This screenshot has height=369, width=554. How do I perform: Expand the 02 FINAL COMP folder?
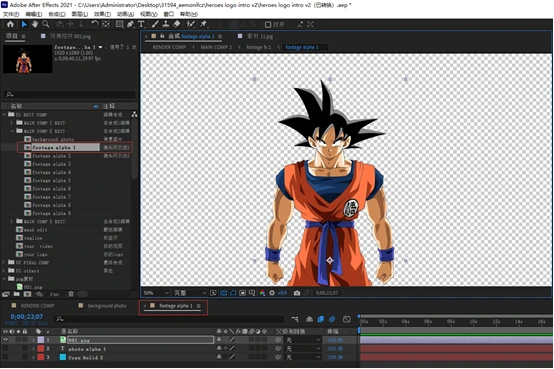pyautogui.click(x=4, y=262)
